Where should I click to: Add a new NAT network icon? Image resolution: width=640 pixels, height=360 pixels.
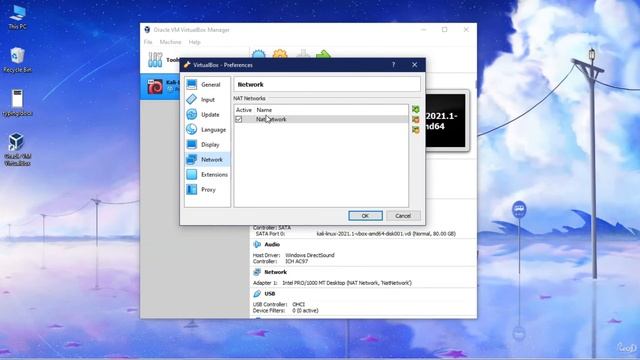point(416,109)
